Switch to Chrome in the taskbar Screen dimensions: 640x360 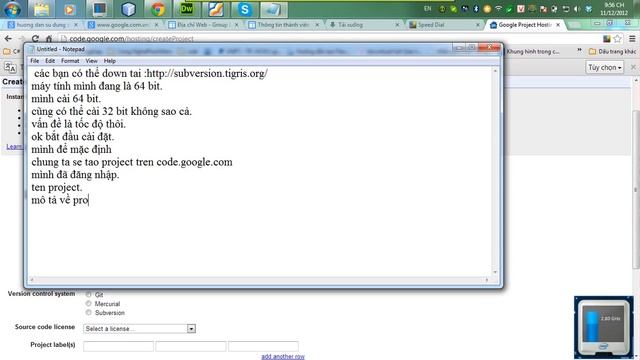158,9
